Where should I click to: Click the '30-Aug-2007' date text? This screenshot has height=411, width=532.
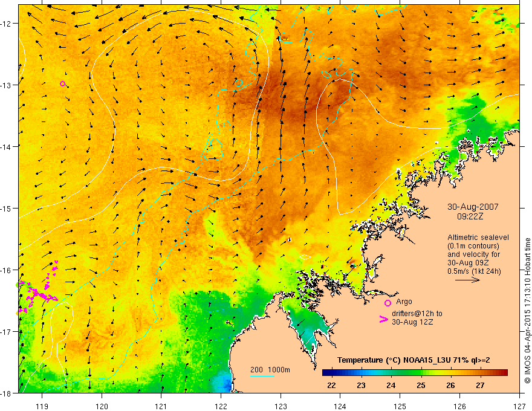tap(473, 207)
